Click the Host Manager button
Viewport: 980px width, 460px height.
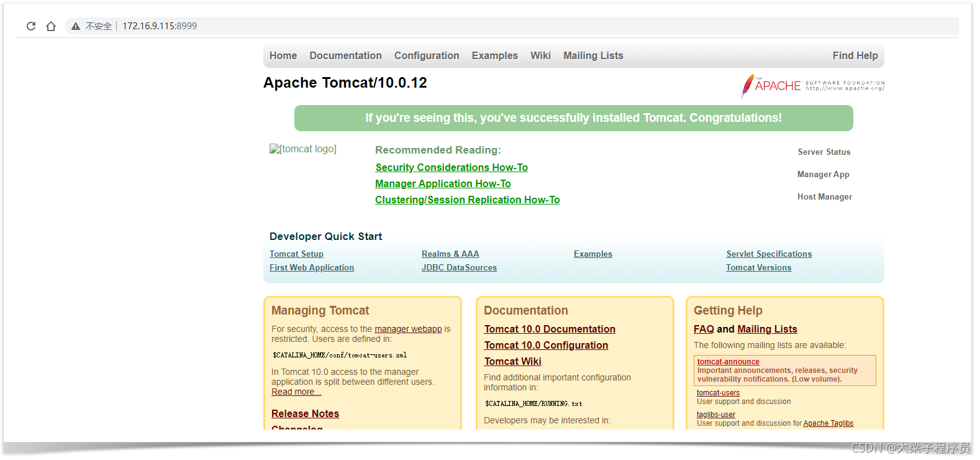click(825, 197)
